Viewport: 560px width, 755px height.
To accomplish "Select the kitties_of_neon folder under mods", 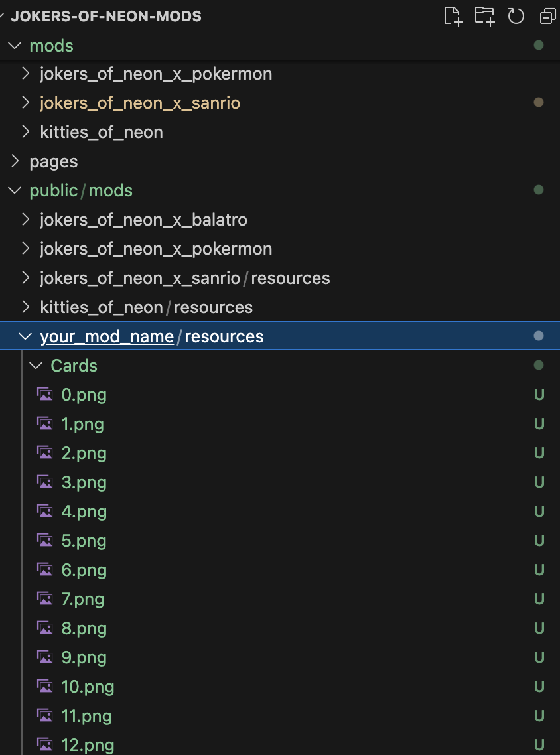I will click(102, 132).
